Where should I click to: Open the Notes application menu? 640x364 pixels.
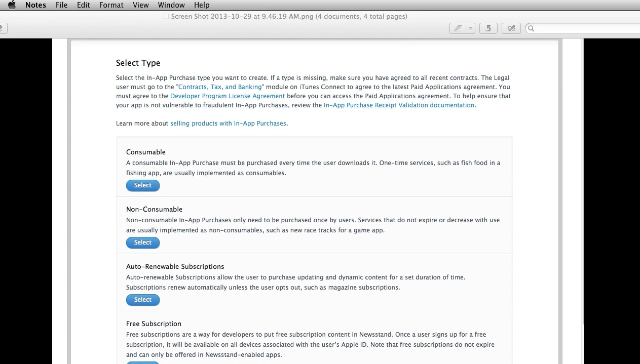pyautogui.click(x=35, y=5)
